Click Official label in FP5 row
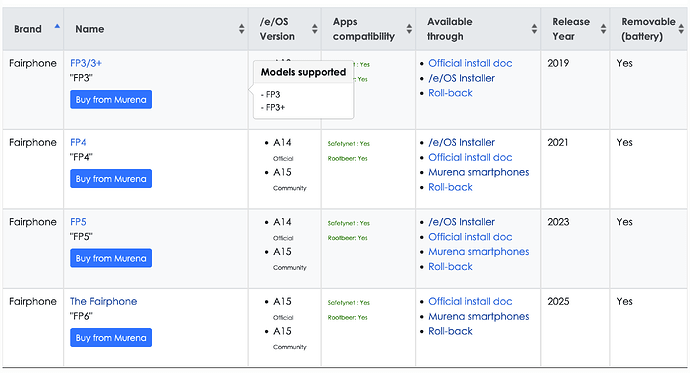Viewport: 690px width, 373px height. tap(283, 238)
